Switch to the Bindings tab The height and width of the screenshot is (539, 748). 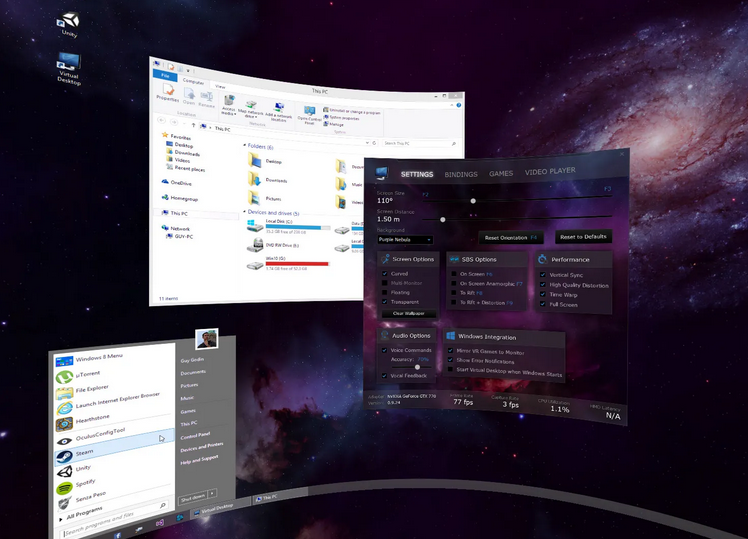click(x=461, y=174)
